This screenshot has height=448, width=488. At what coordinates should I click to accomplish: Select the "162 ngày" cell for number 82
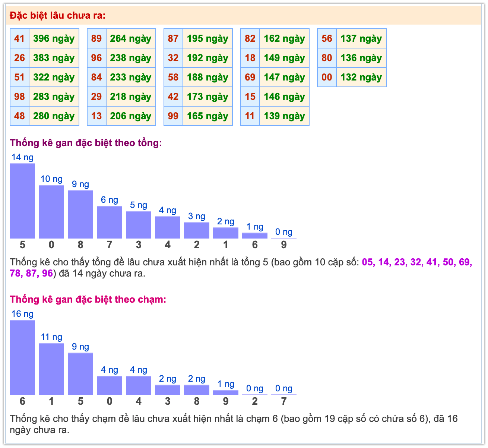pyautogui.click(x=284, y=38)
